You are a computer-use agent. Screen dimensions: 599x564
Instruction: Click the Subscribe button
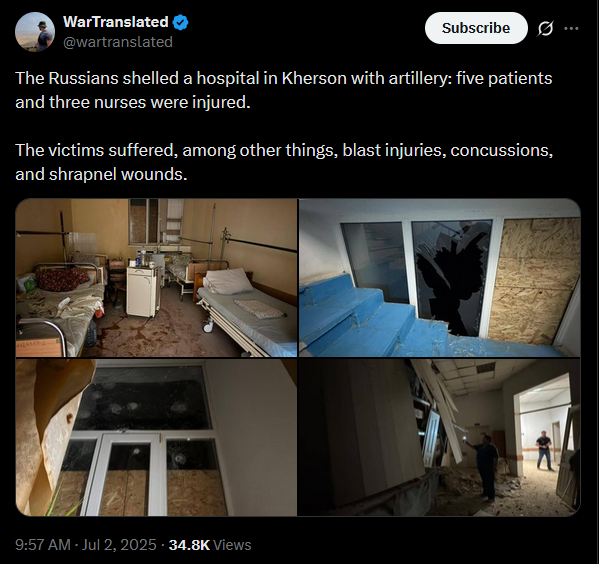476,28
